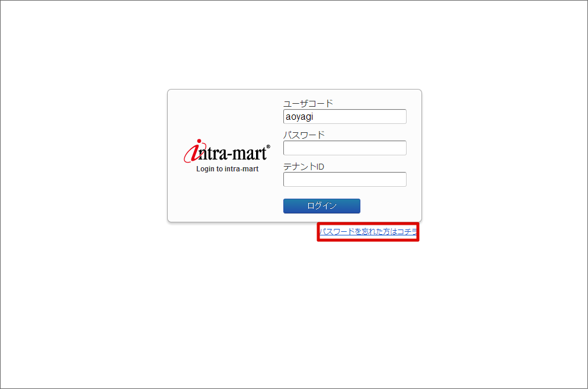Open the パスワードを忘れた方はコチラ link

click(368, 232)
